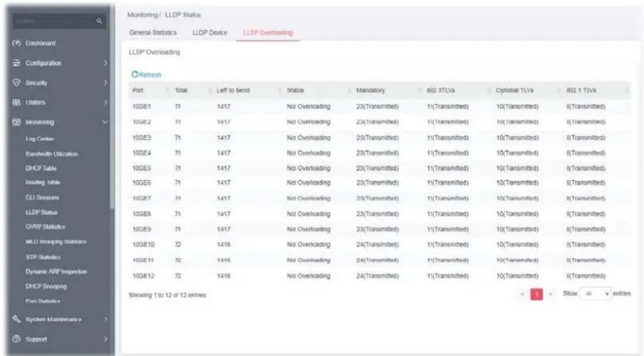Click the Monitoring breadcrumb link
Image resolution: width=644 pixels, height=356 pixels.
click(142, 15)
